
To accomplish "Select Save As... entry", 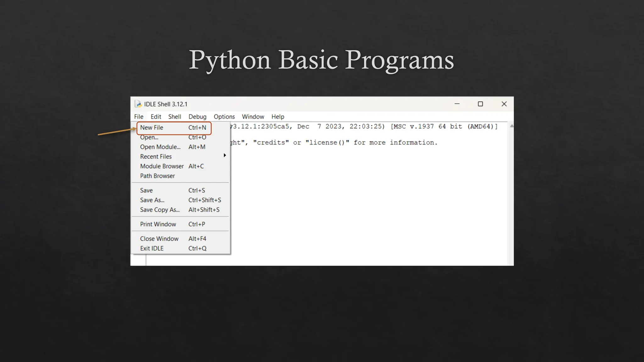I will click(152, 200).
